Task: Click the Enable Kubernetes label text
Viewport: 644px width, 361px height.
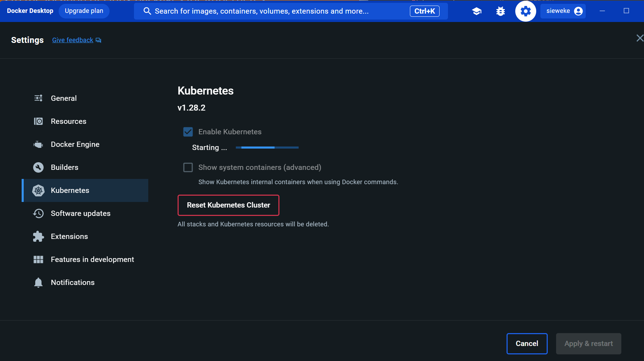Action: click(x=230, y=132)
